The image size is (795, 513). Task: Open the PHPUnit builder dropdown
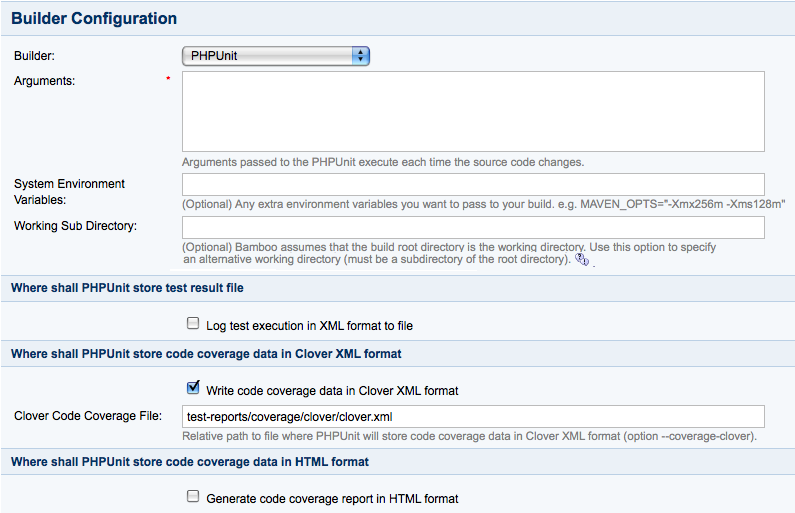click(276, 56)
